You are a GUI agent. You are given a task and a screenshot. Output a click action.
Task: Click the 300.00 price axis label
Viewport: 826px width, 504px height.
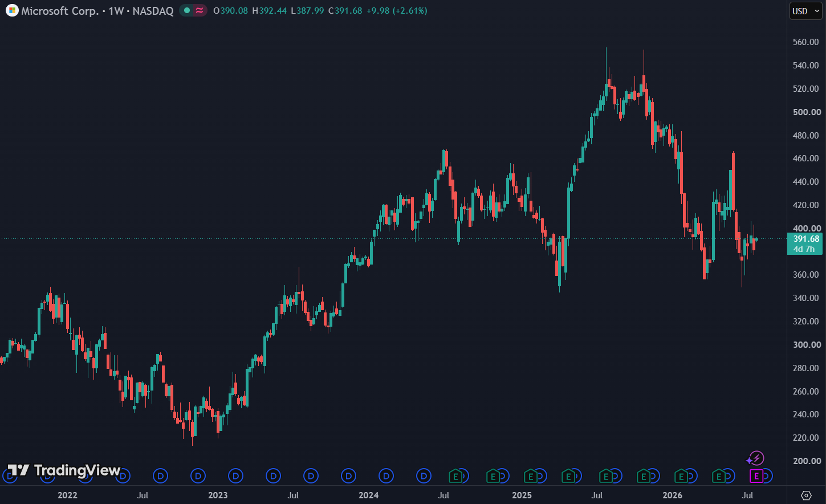(x=806, y=345)
